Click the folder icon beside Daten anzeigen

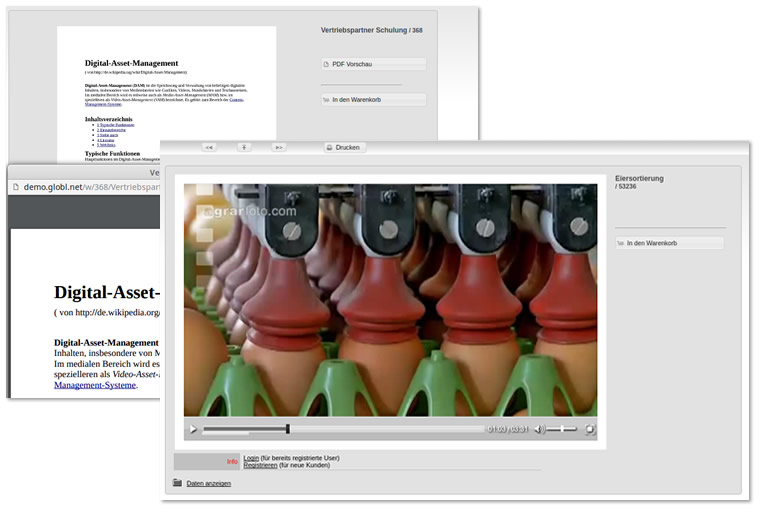coord(177,483)
